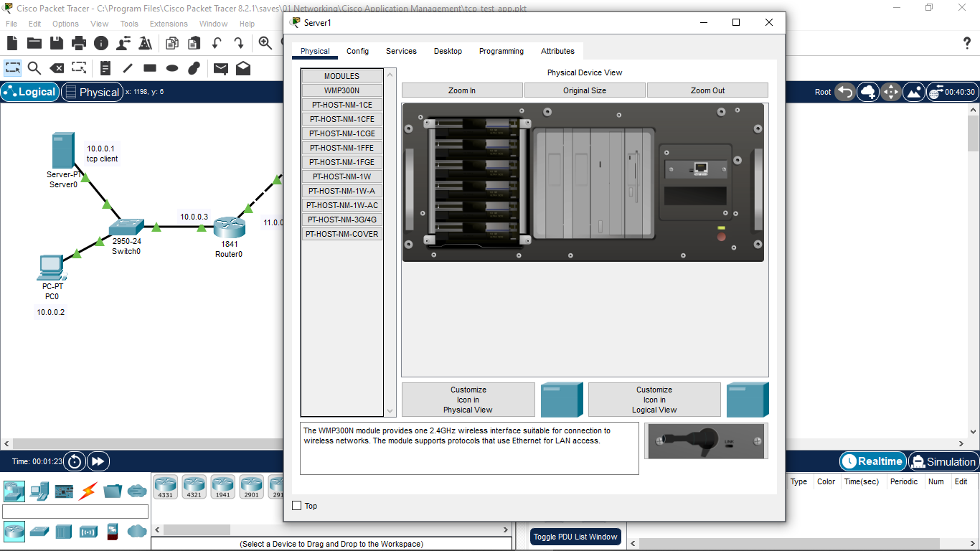Click the Place Note tool
Viewport: 980px width, 551px height.
point(105,68)
